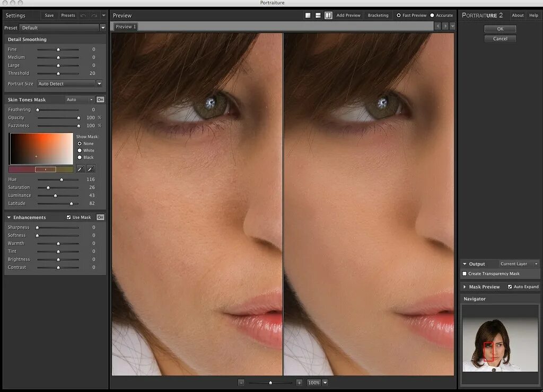Zoom in with the plus button

point(299,382)
